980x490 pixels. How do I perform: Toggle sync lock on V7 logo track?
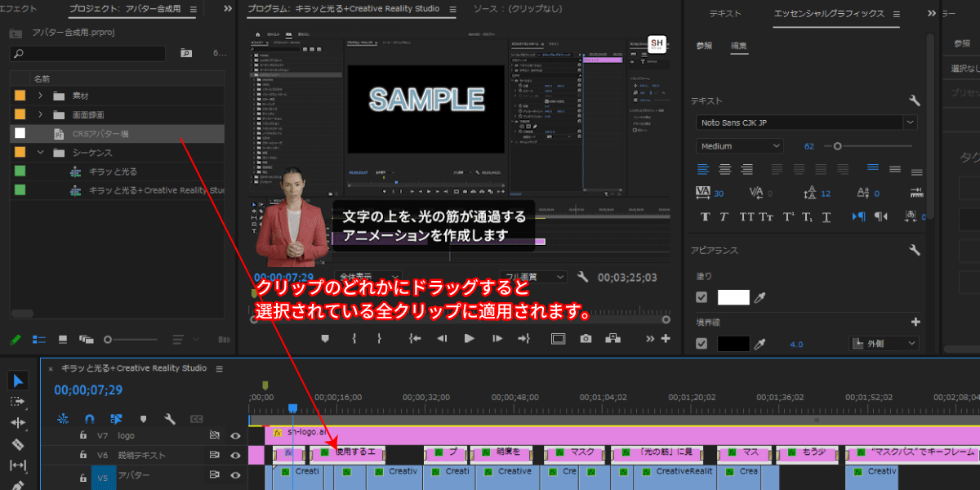tap(215, 435)
